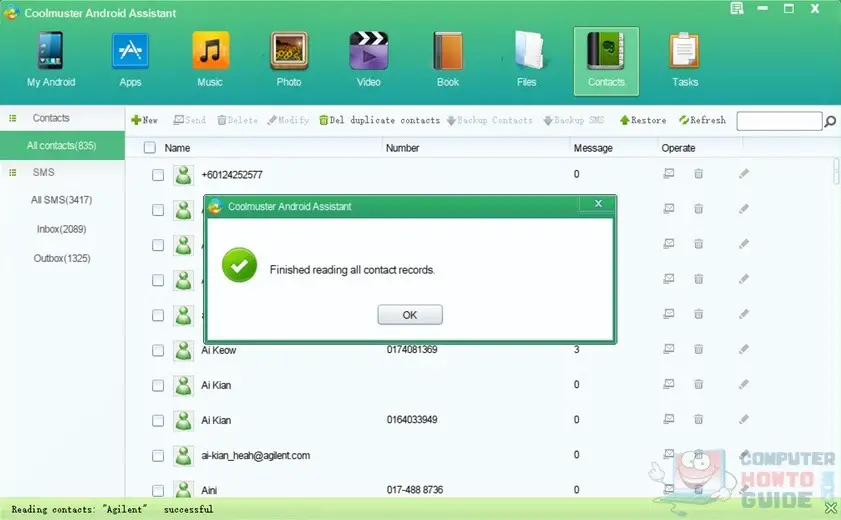Tick checkbox for ai-kian_heah@agilent.com
This screenshot has width=841, height=520.
(158, 456)
